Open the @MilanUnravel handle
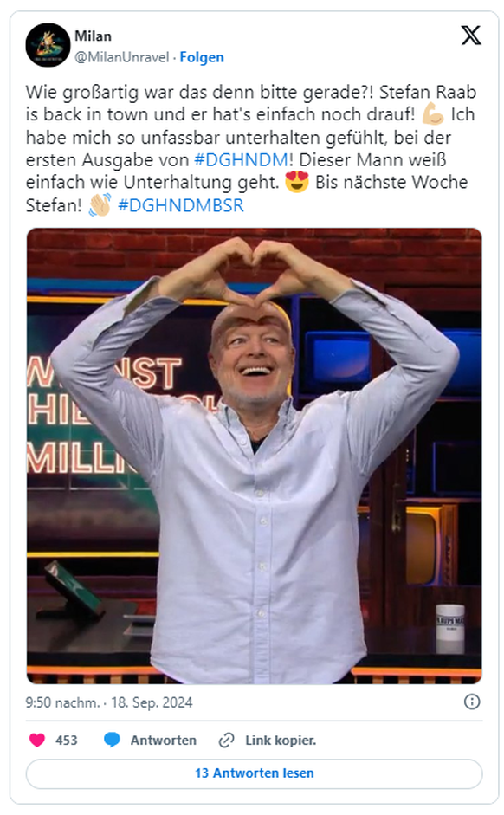Image resolution: width=504 pixels, height=815 pixels. (x=121, y=57)
